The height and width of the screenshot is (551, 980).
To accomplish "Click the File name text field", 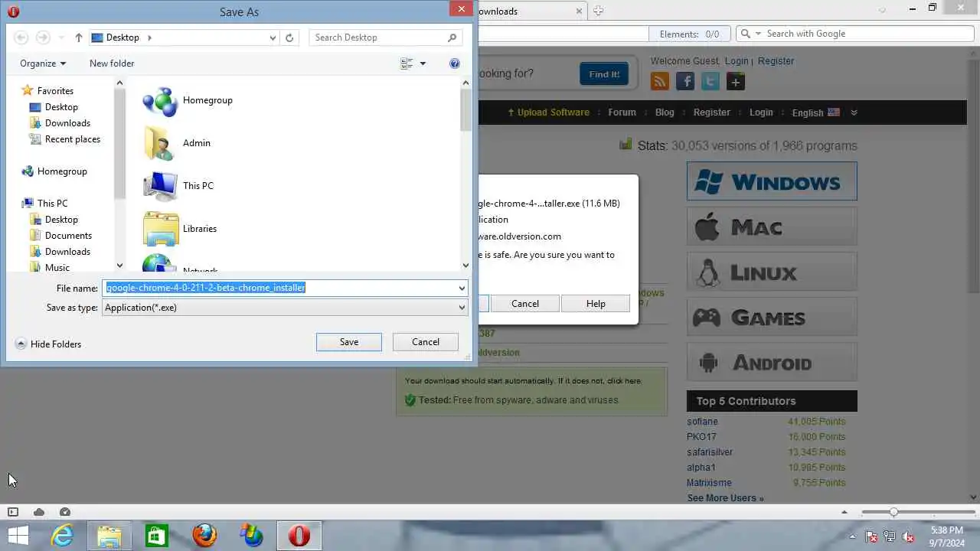I will [x=279, y=289].
